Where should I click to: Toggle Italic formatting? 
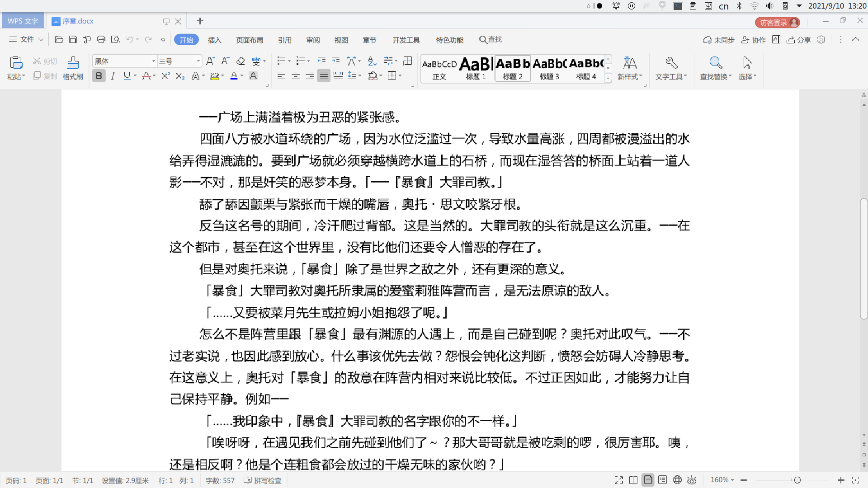(x=113, y=76)
